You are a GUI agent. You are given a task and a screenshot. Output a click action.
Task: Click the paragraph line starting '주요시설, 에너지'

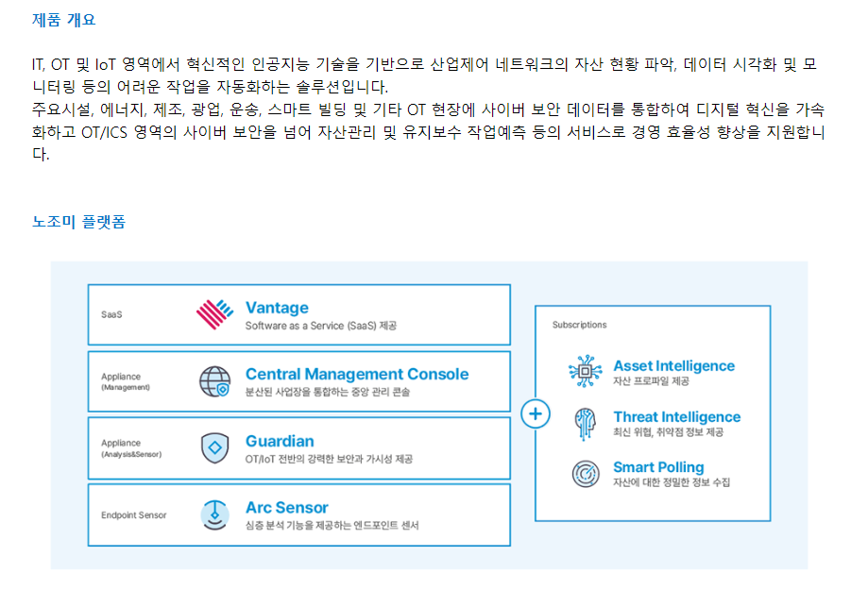(x=428, y=109)
